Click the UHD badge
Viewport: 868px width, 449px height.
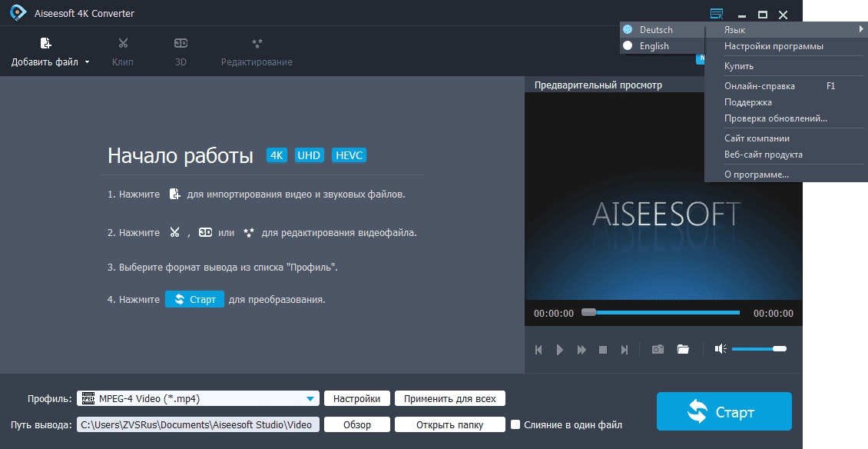tap(309, 155)
